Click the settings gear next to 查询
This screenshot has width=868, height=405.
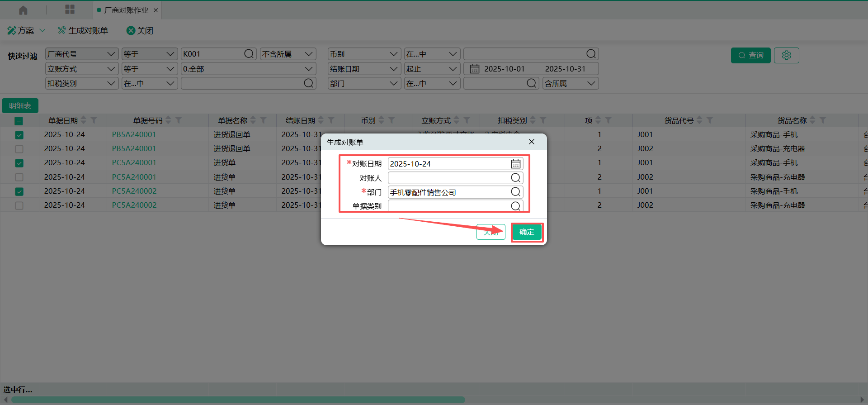pos(786,55)
